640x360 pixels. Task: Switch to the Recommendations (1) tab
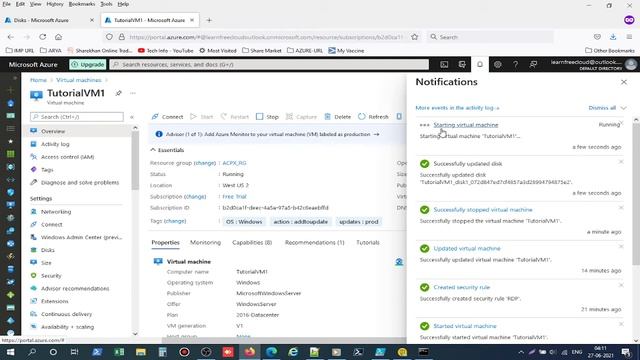(314, 242)
